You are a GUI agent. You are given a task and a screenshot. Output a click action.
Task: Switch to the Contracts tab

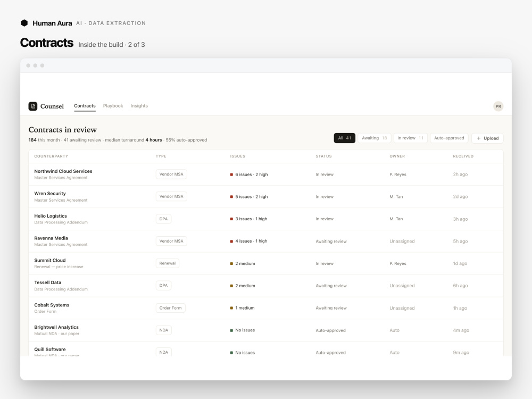(85, 106)
